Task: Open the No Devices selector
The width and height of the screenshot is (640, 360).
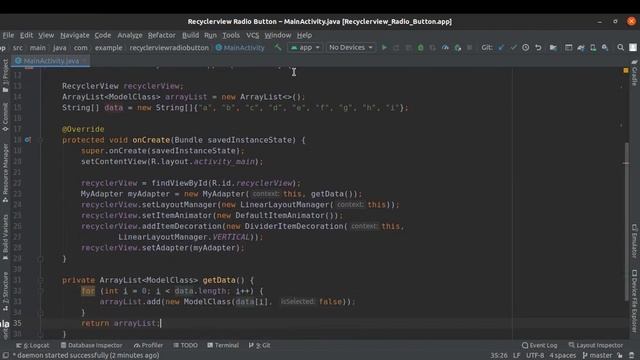Action: [x=350, y=48]
